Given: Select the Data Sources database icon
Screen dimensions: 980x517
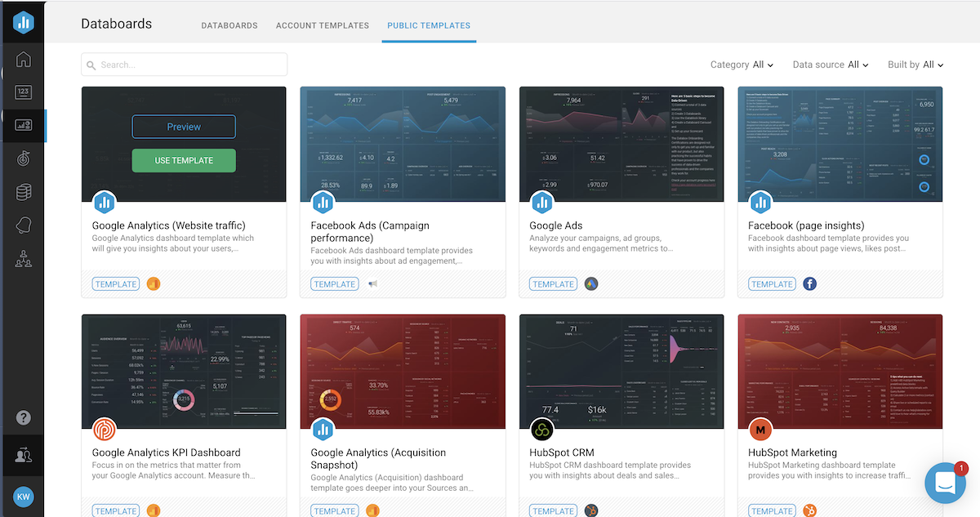Looking at the screenshot, I should pos(24,192).
